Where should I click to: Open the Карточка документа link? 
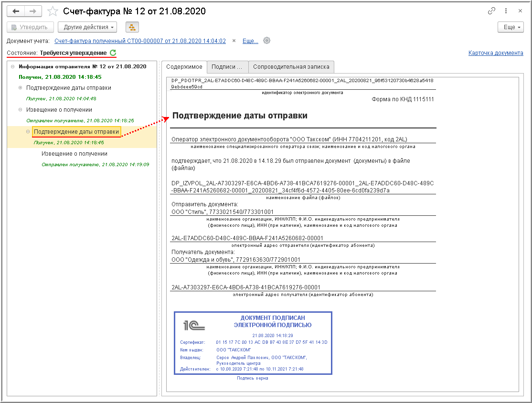pyautogui.click(x=496, y=53)
